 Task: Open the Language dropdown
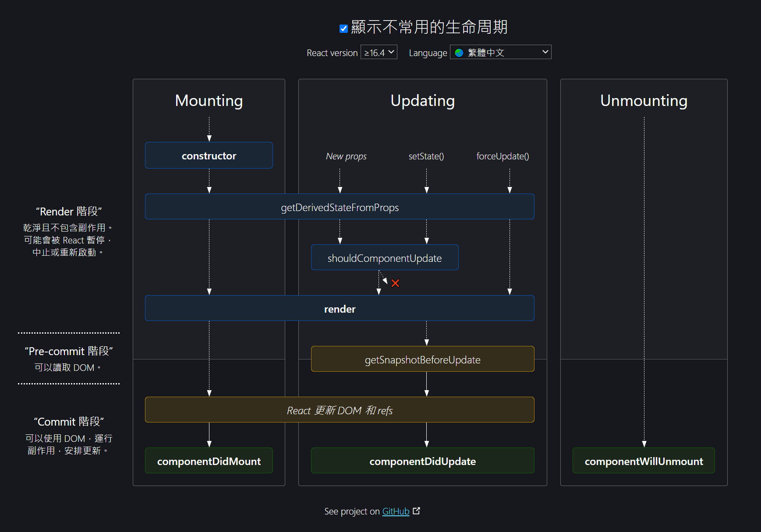click(x=500, y=52)
